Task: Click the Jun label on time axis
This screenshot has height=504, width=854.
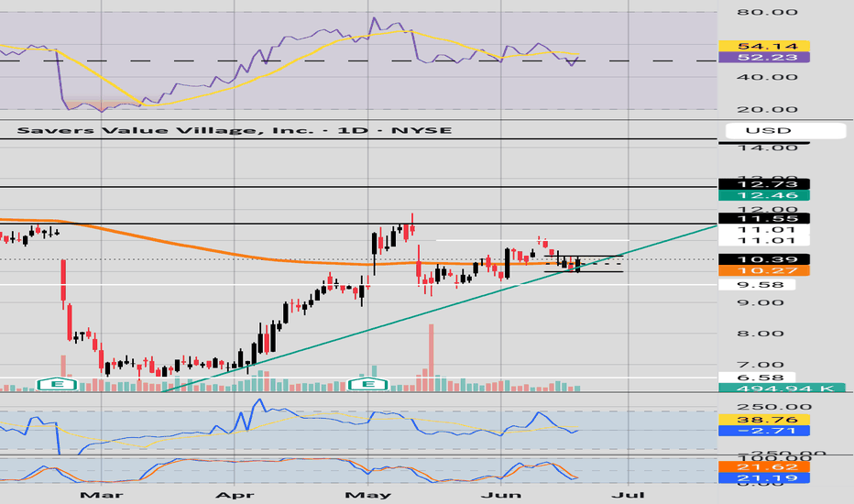Action: click(x=501, y=495)
